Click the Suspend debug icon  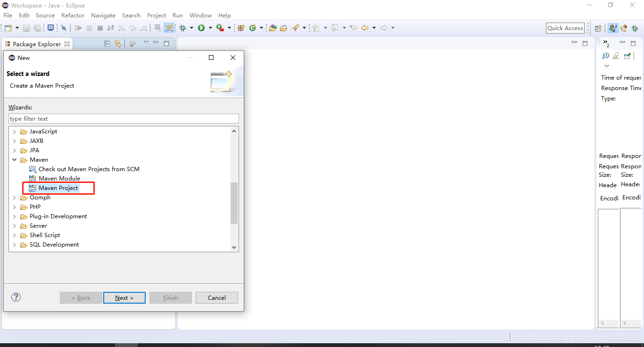click(x=89, y=28)
